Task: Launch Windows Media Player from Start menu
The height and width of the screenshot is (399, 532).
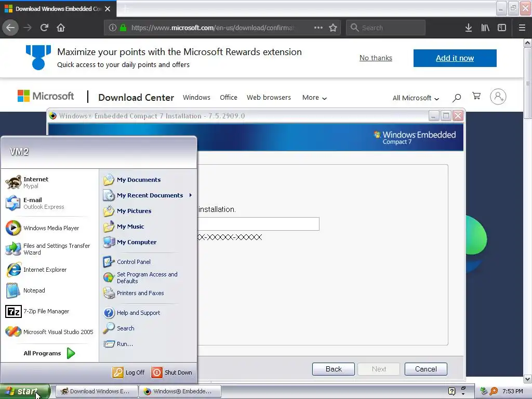Action: point(49,228)
